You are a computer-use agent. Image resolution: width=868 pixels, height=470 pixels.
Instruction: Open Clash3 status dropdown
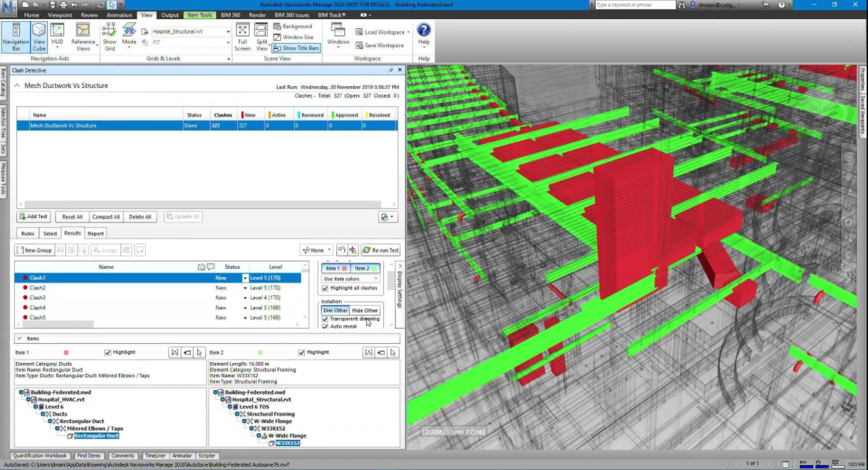click(245, 298)
